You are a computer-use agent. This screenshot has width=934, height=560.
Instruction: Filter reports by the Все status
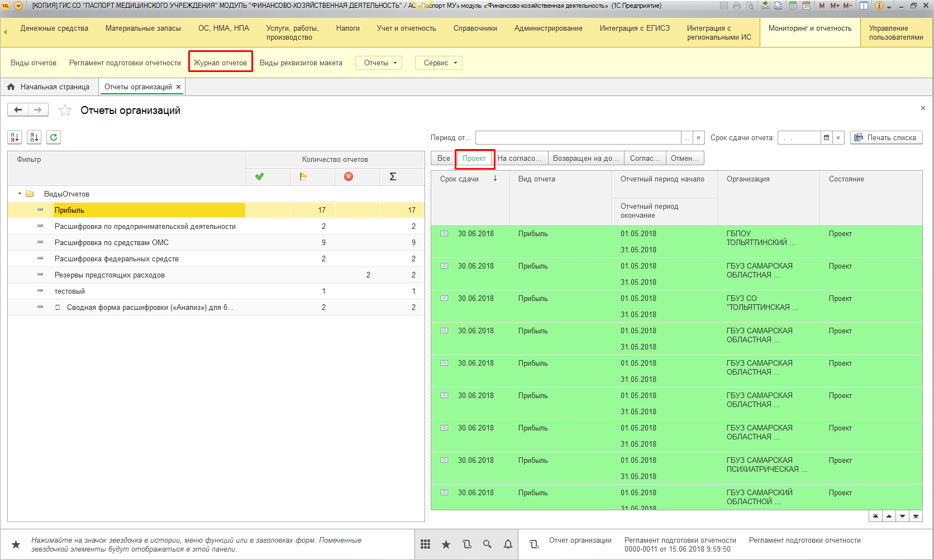click(x=444, y=159)
